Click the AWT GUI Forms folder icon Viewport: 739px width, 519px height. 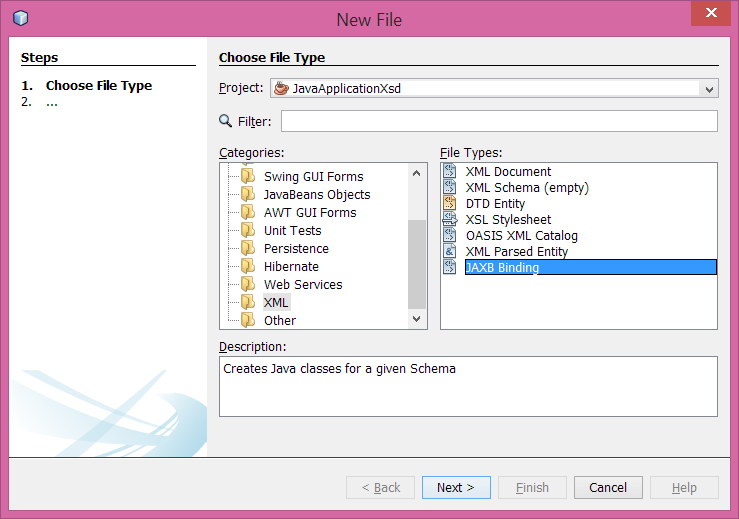click(x=248, y=212)
